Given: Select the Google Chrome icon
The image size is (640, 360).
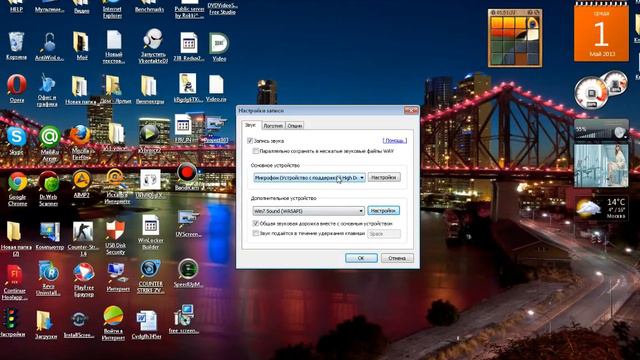Looking at the screenshot, I should click(x=18, y=189).
